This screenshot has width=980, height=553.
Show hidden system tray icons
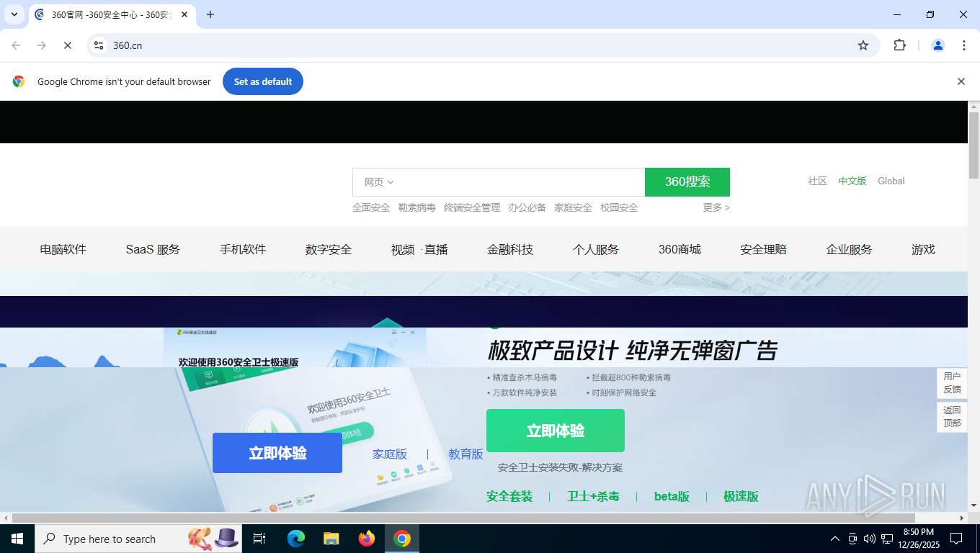835,539
